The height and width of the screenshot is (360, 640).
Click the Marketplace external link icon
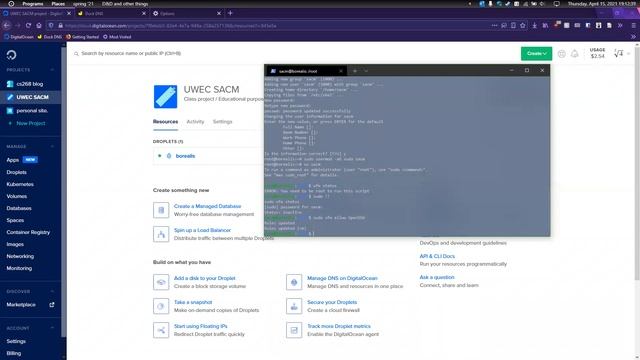[x=52, y=304]
